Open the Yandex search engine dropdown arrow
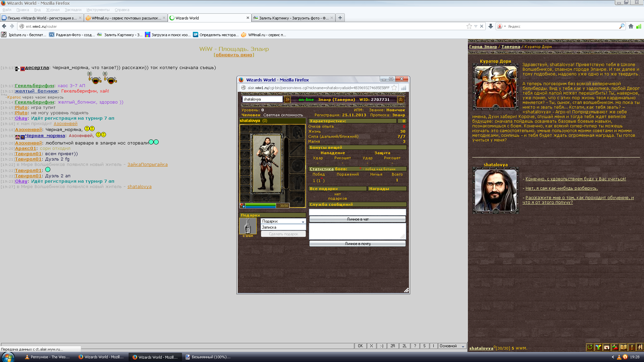Screen dimensions: 644x362 point(505,26)
